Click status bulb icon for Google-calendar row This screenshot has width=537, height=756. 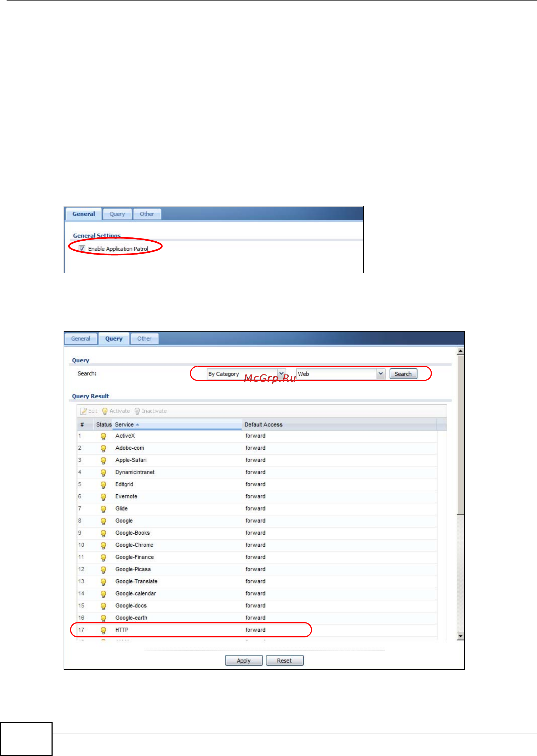pyautogui.click(x=103, y=594)
